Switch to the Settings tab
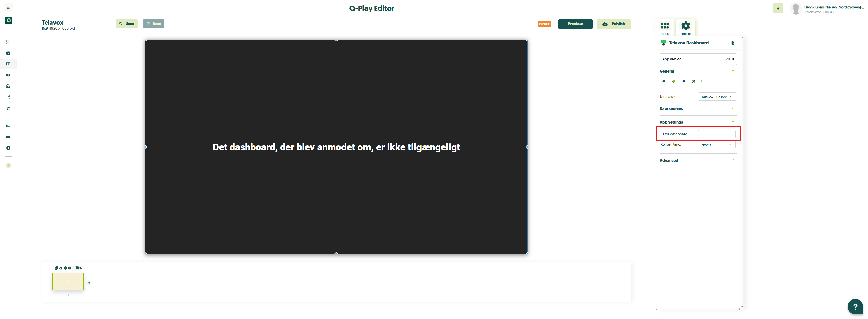 tap(685, 28)
